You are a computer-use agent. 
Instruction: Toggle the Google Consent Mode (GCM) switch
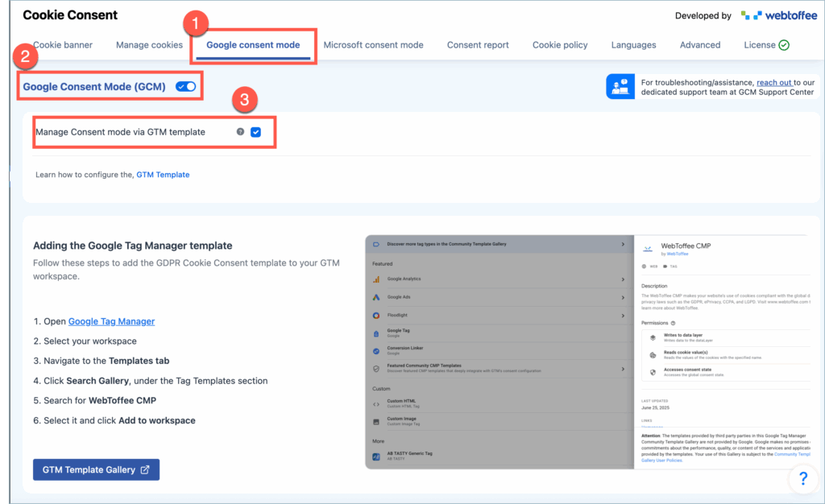186,86
